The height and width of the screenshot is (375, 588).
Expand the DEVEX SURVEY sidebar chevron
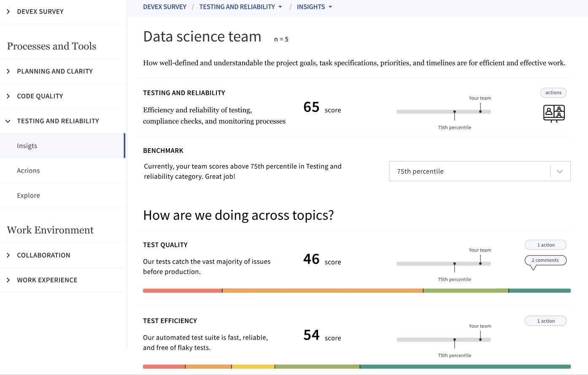point(8,12)
